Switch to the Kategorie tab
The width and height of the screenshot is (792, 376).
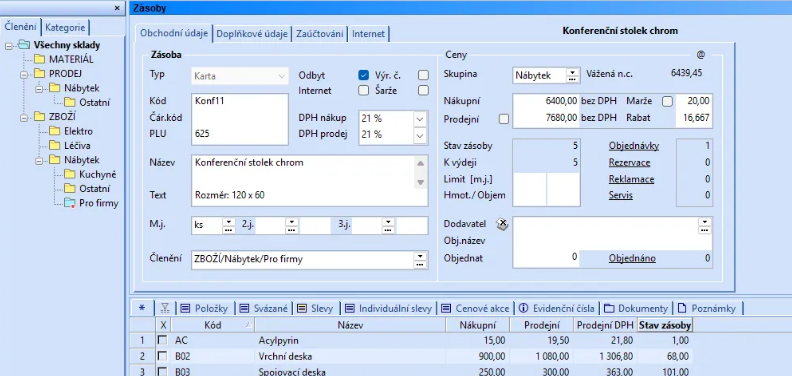tap(65, 27)
